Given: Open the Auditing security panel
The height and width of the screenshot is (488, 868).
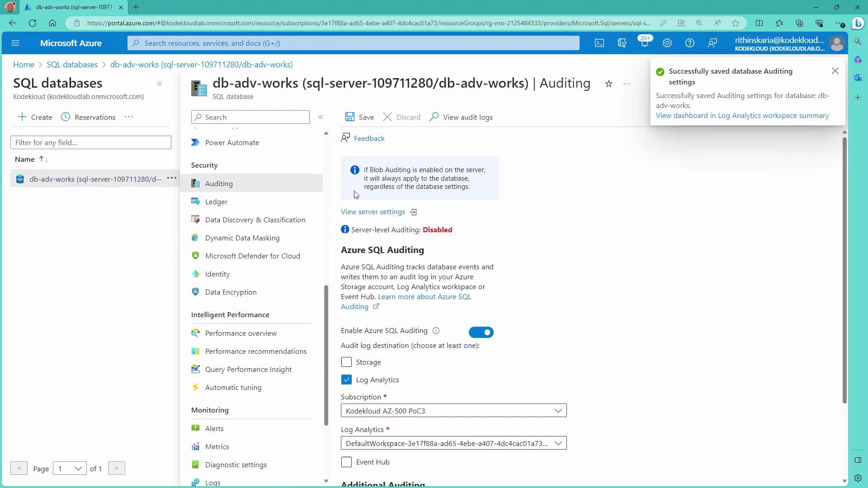Looking at the screenshot, I should [x=218, y=183].
